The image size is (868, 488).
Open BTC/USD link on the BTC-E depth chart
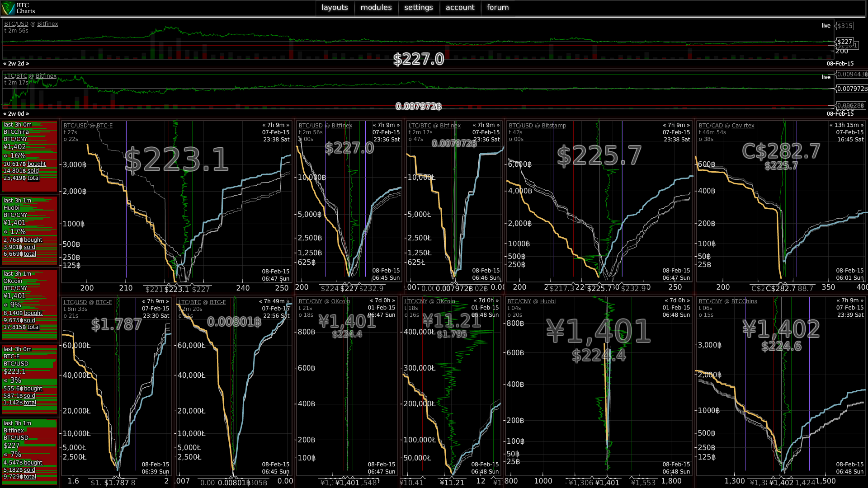[x=75, y=126]
